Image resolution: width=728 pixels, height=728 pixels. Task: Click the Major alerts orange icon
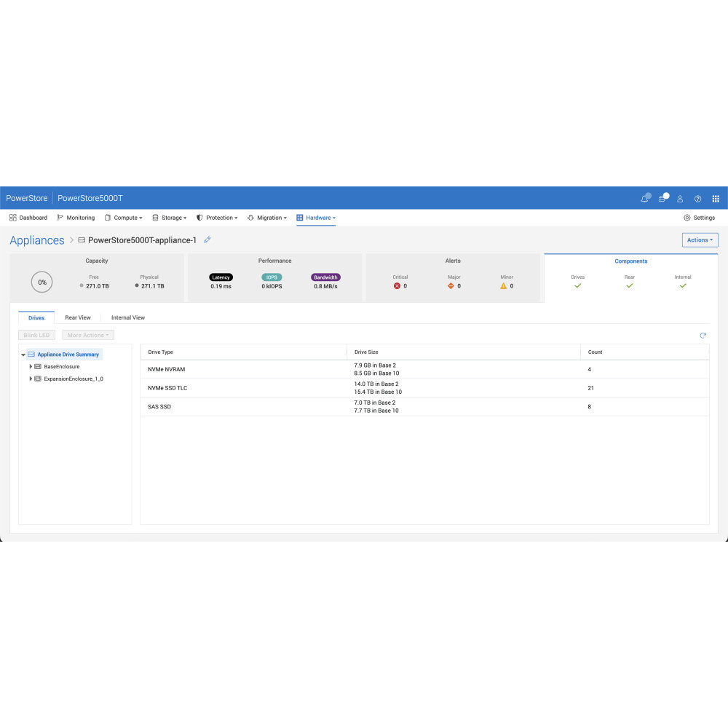pos(451,286)
